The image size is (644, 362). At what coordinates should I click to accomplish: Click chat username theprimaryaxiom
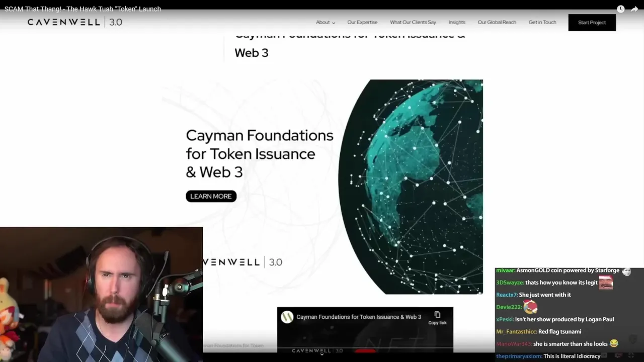click(x=519, y=356)
